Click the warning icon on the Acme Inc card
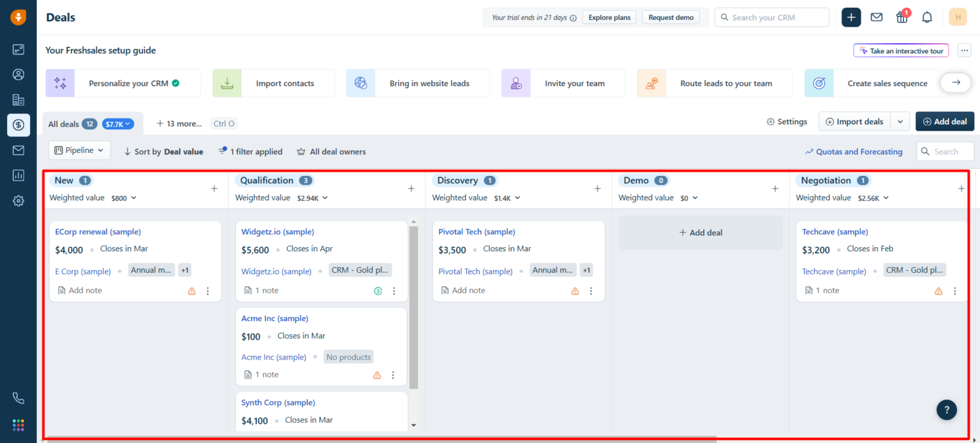The image size is (980, 443). (x=377, y=375)
